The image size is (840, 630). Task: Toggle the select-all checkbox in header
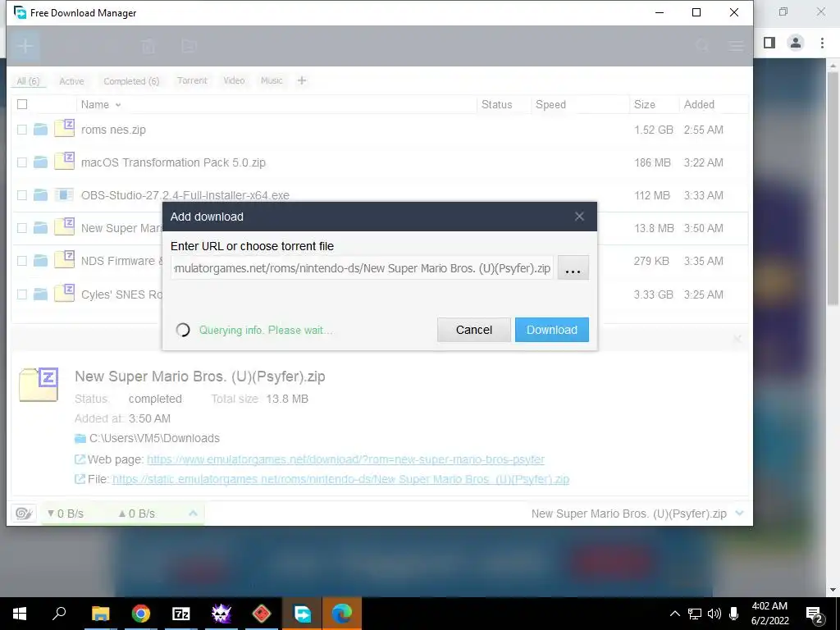[22, 104]
